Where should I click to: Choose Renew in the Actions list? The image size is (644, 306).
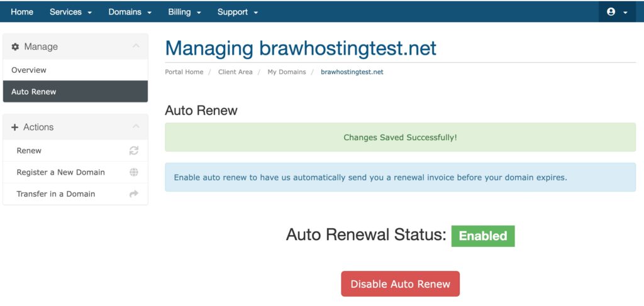click(x=75, y=151)
